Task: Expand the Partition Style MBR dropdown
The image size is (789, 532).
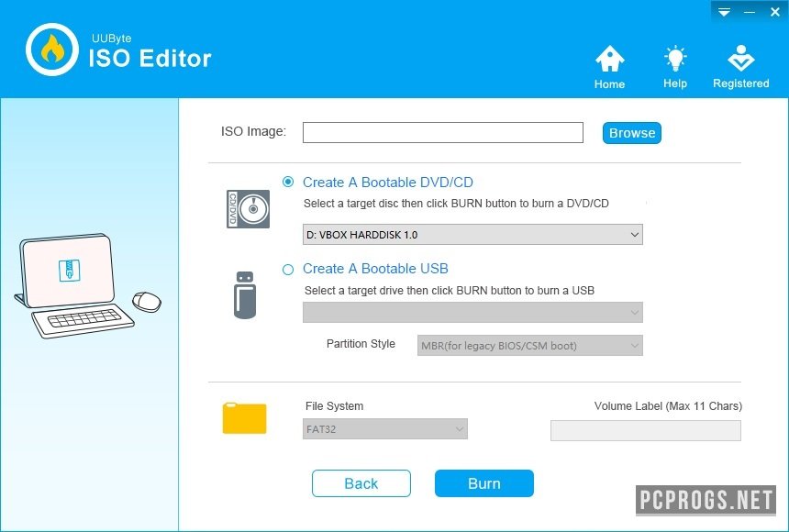Action: pyautogui.click(x=529, y=346)
